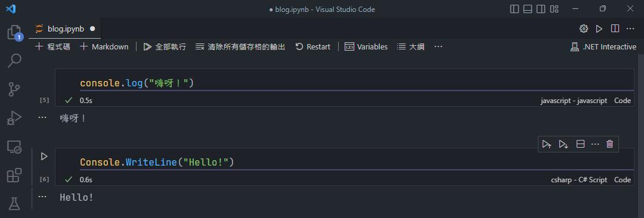644x218 pixels.
Task: Open the Extensions view
Action: click(x=14, y=175)
